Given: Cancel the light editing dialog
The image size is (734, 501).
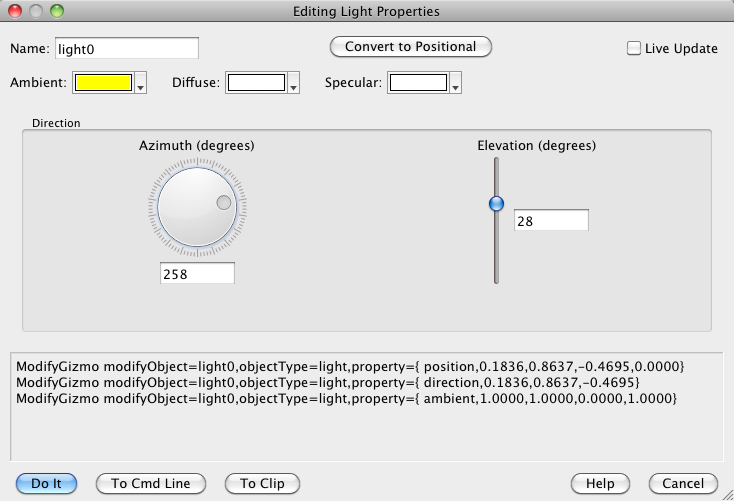Looking at the screenshot, I should click(683, 483).
